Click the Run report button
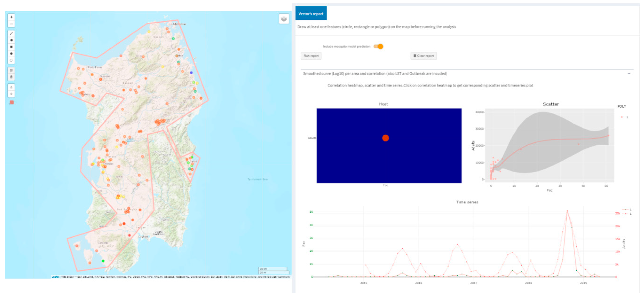644x300 pixels. tap(311, 56)
